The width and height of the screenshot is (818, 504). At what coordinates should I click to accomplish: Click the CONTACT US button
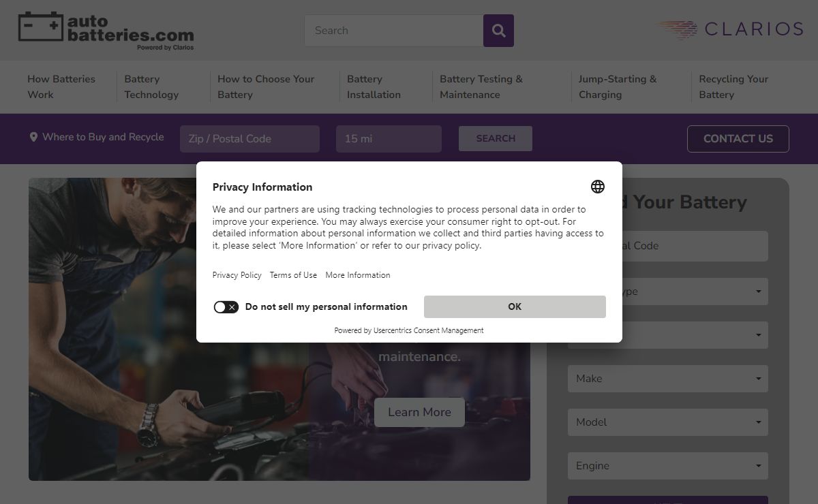click(738, 139)
